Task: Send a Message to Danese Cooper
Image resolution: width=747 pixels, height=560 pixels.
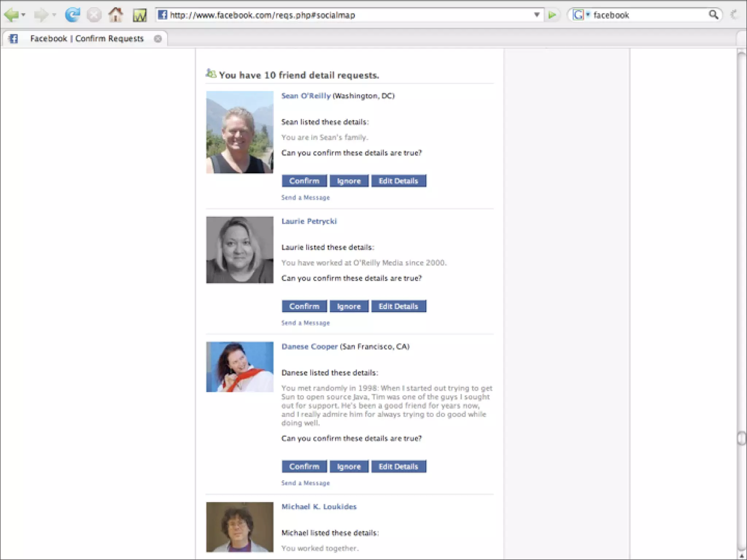Action: click(x=306, y=483)
